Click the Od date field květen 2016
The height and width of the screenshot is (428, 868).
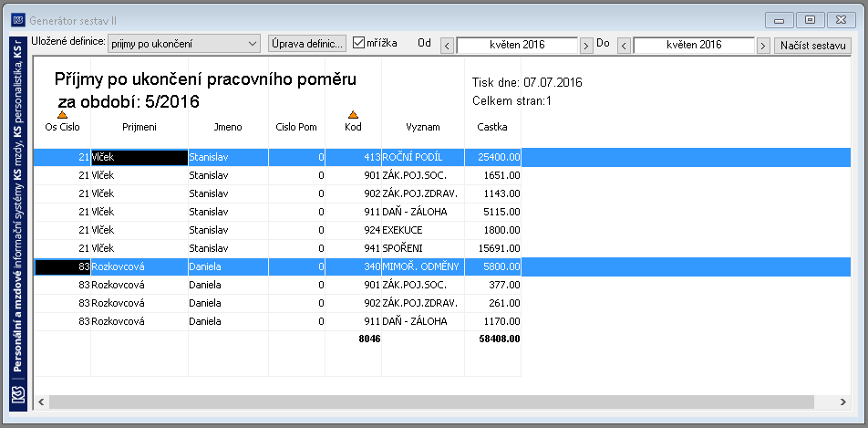[517, 46]
